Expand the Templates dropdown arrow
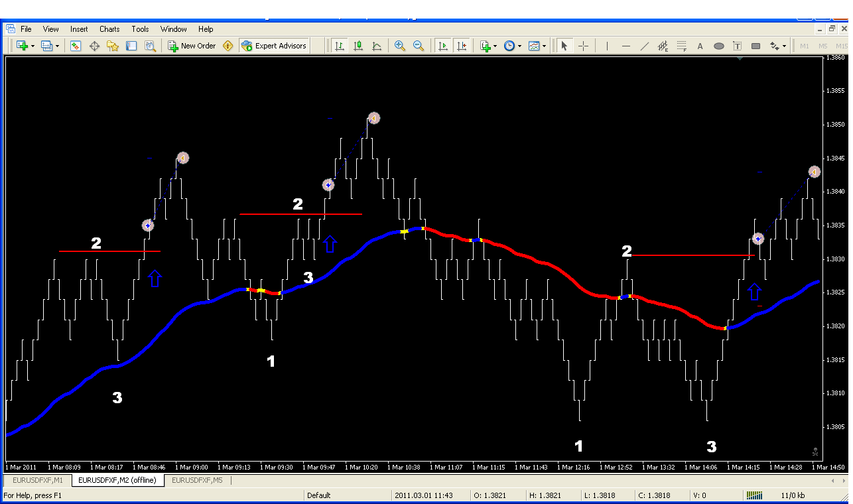853x504 pixels. point(544,46)
